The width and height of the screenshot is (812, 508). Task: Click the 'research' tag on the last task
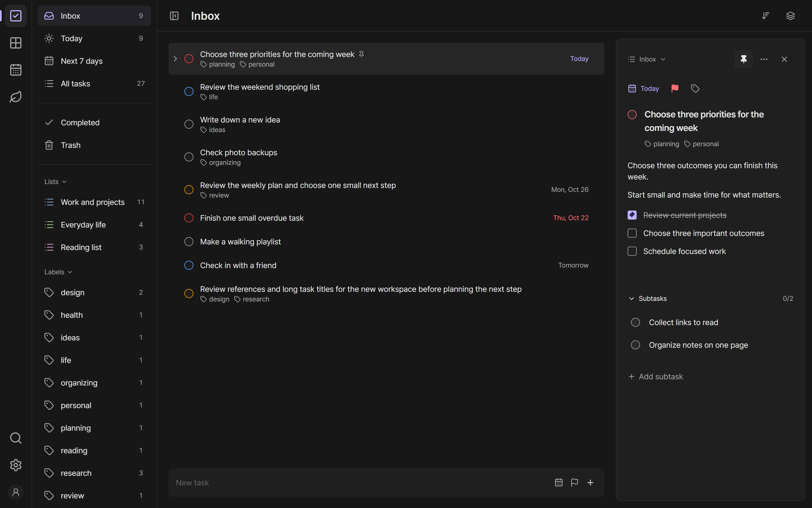click(x=252, y=299)
